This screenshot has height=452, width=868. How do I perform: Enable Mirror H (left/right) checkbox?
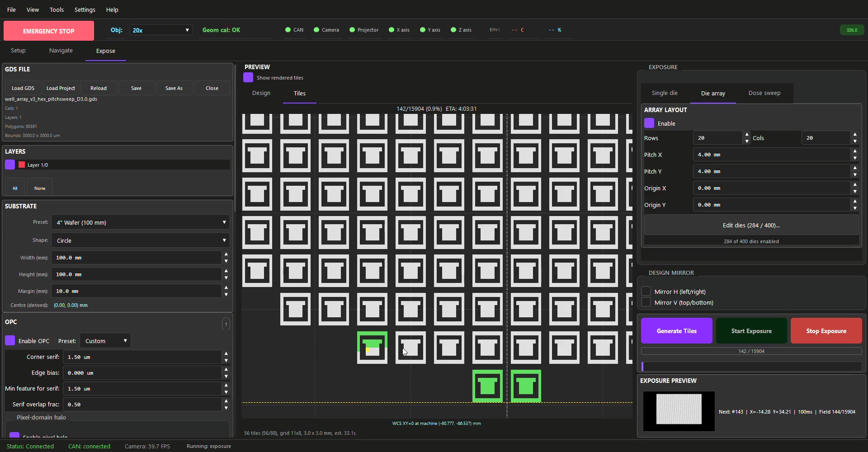click(646, 291)
